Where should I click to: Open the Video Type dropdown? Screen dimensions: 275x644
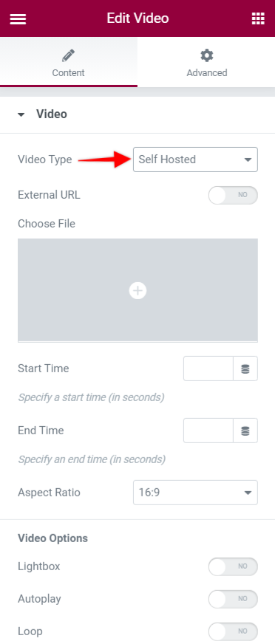coord(195,160)
